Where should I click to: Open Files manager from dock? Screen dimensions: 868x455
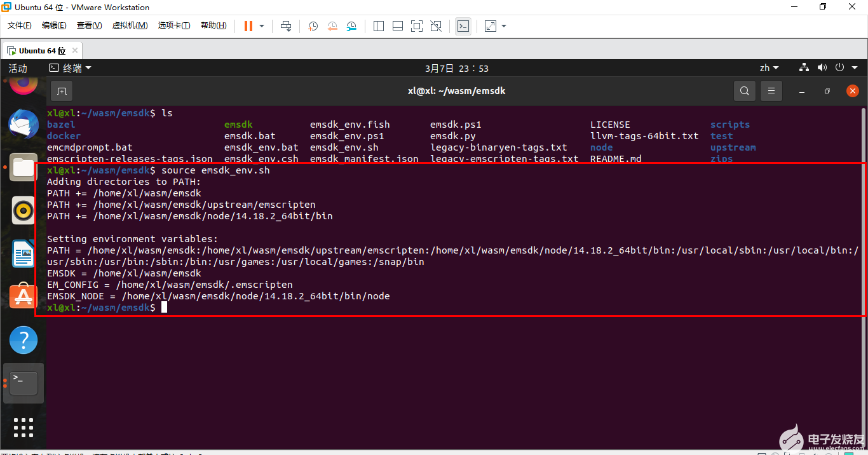[24, 167]
